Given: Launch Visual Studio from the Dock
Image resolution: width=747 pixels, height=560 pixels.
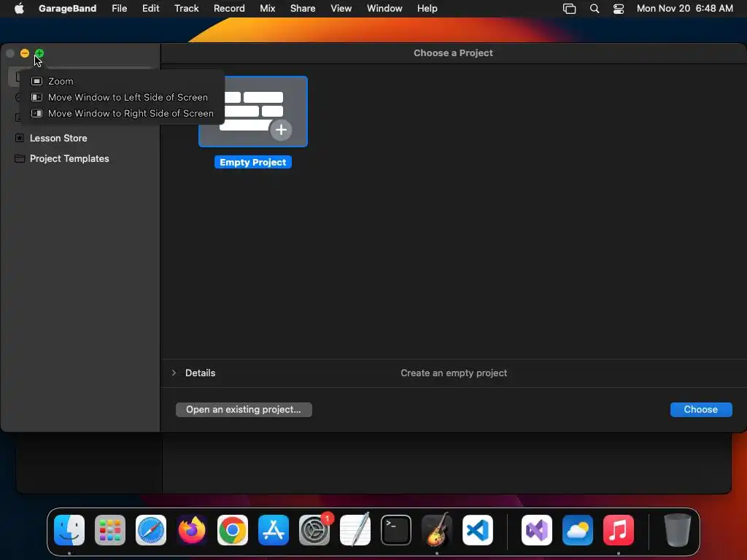Looking at the screenshot, I should coord(537,530).
